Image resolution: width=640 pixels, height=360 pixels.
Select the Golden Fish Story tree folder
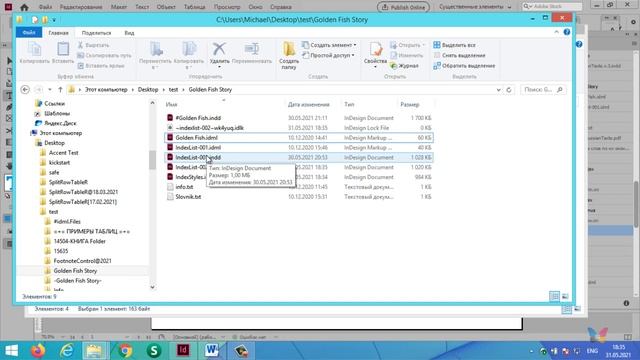click(75, 271)
